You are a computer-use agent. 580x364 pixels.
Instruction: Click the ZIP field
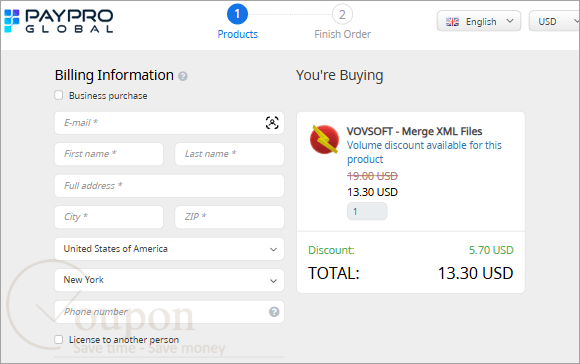tap(229, 217)
